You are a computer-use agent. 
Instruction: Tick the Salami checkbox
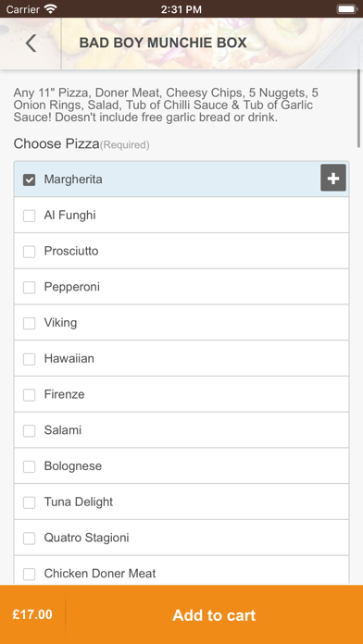coord(30,430)
